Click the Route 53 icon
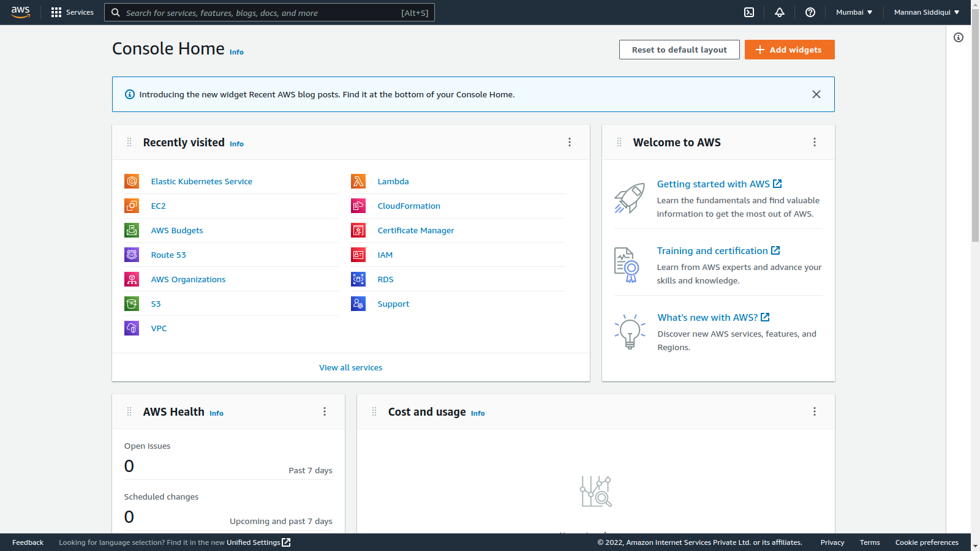This screenshot has height=551, width=980. 132,255
